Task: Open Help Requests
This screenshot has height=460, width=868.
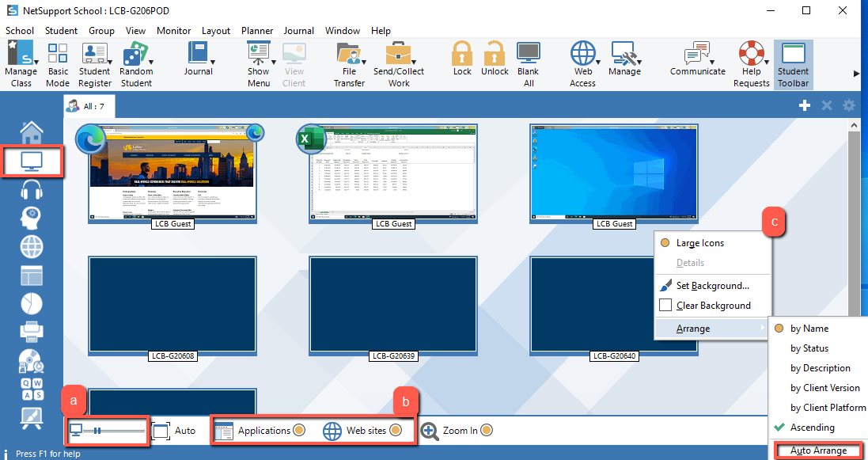Action: (x=751, y=64)
